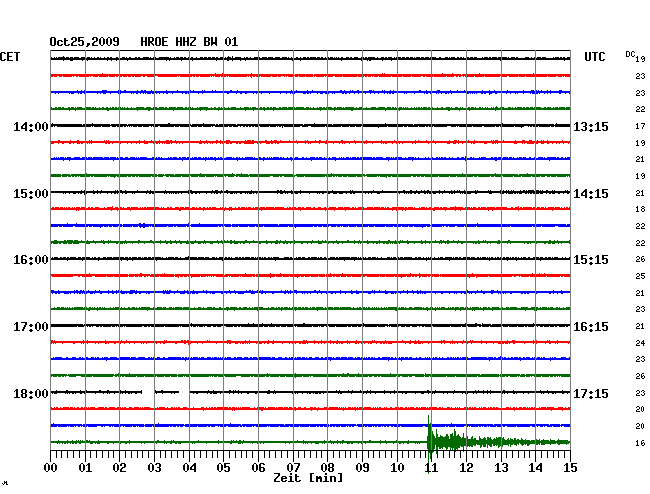
Task: Select the DC value 24
Action: click(640, 343)
